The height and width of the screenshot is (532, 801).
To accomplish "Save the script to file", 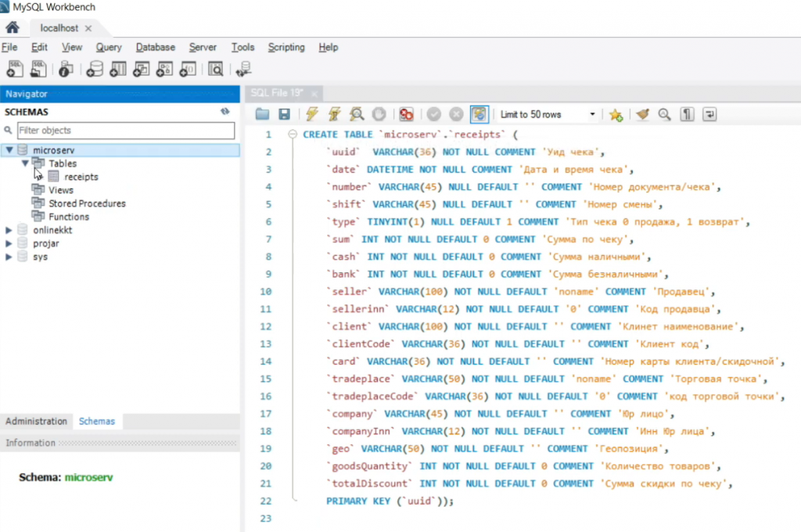I will 285,114.
